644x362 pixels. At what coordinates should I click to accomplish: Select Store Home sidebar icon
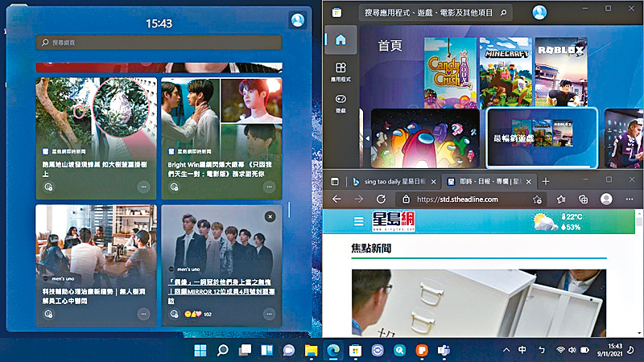[x=341, y=39]
